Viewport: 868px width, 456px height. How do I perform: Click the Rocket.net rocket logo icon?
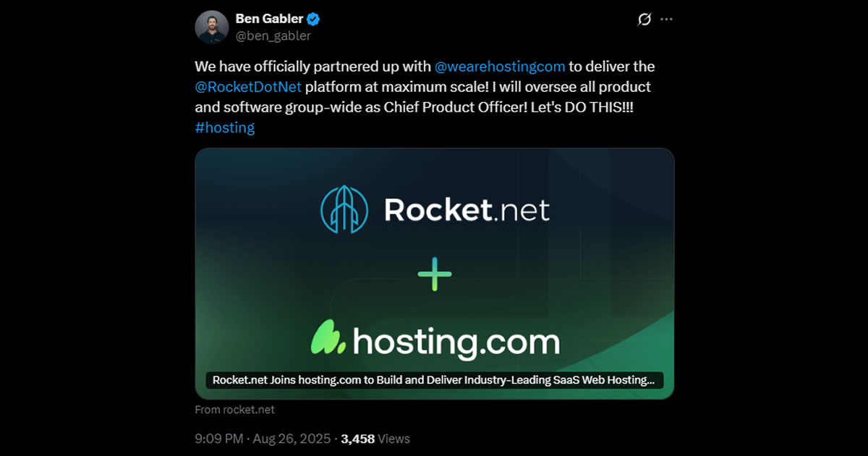[x=344, y=210]
